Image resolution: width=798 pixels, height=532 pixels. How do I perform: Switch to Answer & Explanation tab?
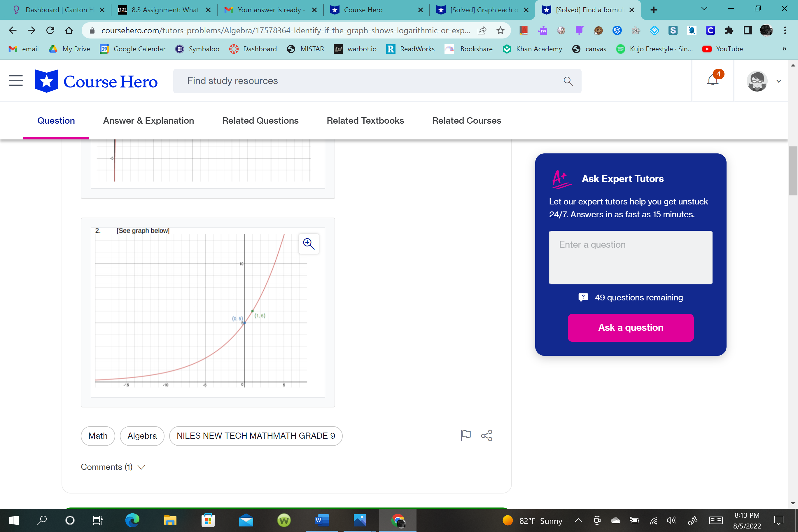(x=148, y=120)
